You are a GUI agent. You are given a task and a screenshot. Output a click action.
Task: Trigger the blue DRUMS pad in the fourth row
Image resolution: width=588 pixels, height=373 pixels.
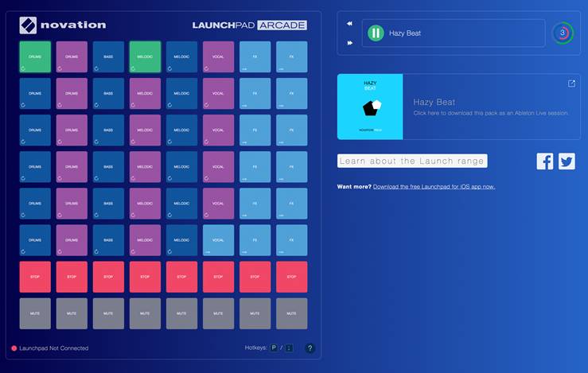(35, 167)
